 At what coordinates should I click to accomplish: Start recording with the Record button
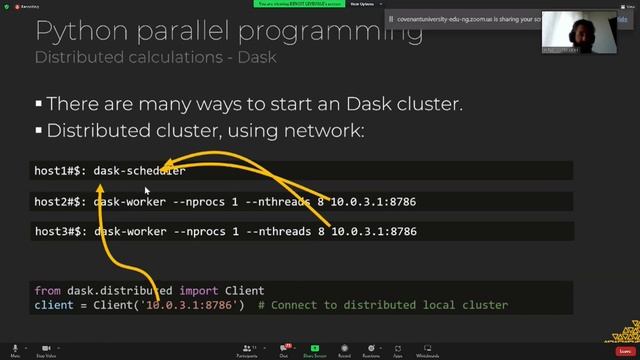[x=344, y=350]
